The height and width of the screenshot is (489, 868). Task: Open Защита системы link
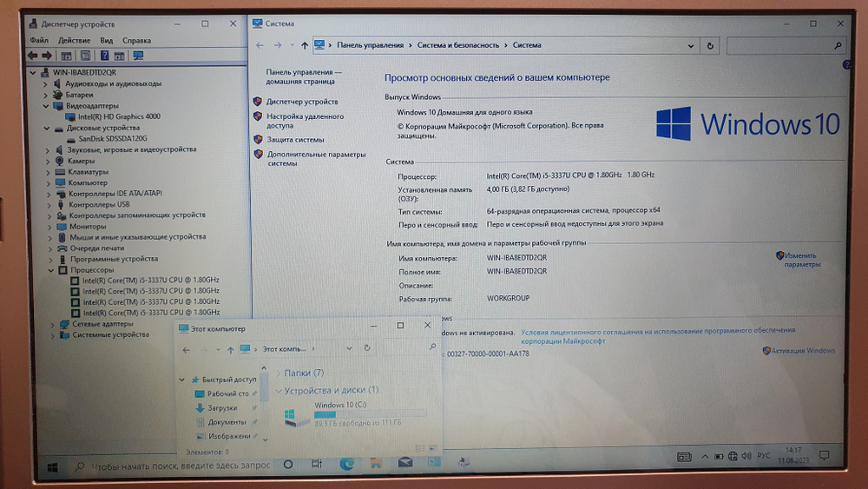pos(296,140)
